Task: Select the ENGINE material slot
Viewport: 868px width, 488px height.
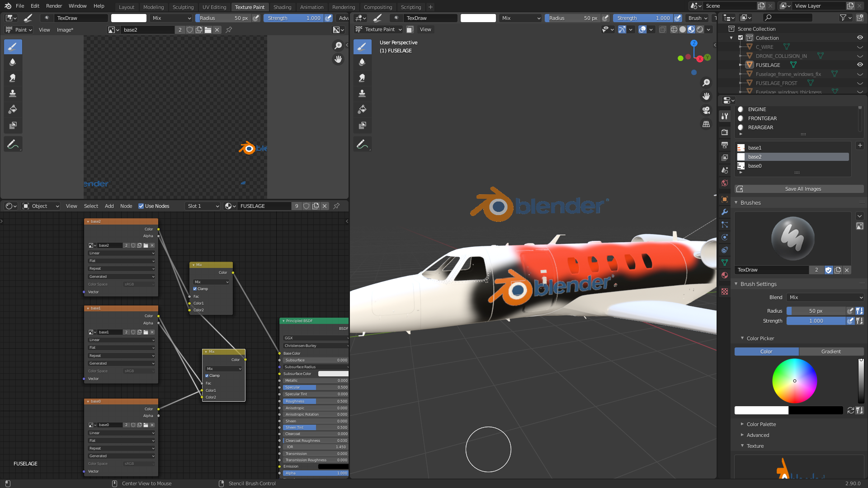Action: [797, 109]
